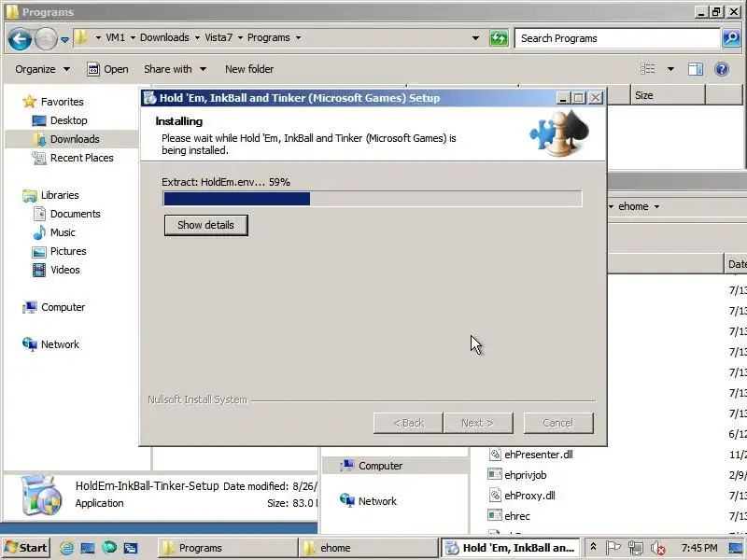Select Computer in Programs navigation pane
This screenshot has width=747, height=560.
coord(54,307)
